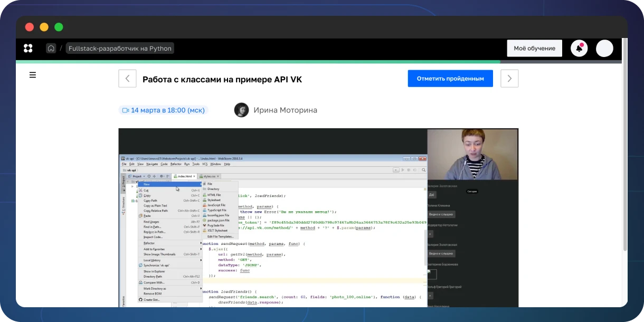The width and height of the screenshot is (644, 322).
Task: Open the hamburger sidebar menu
Action: (x=33, y=75)
